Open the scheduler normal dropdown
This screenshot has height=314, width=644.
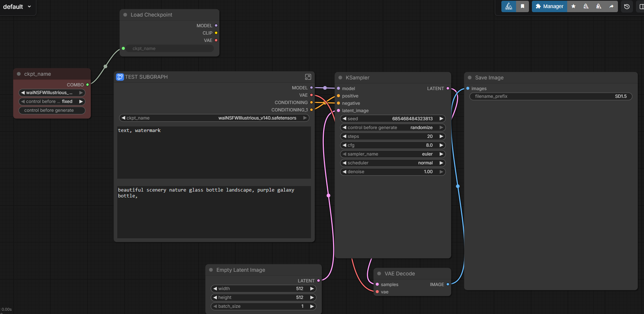pos(393,163)
